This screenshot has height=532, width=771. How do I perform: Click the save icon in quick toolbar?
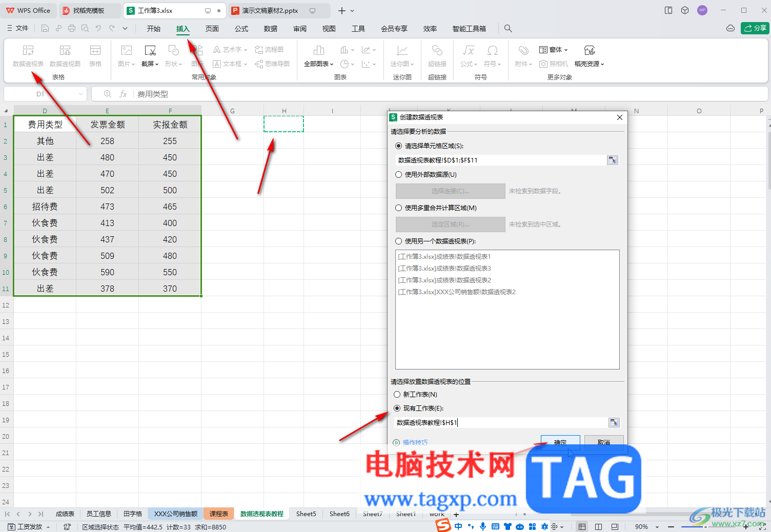(45, 29)
